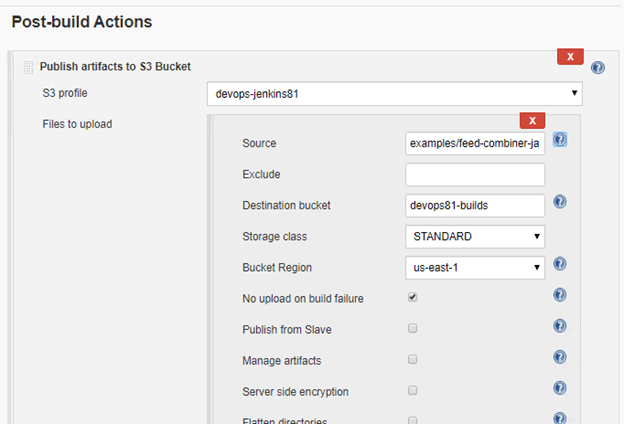Focus the empty Exclude field

coord(475,175)
